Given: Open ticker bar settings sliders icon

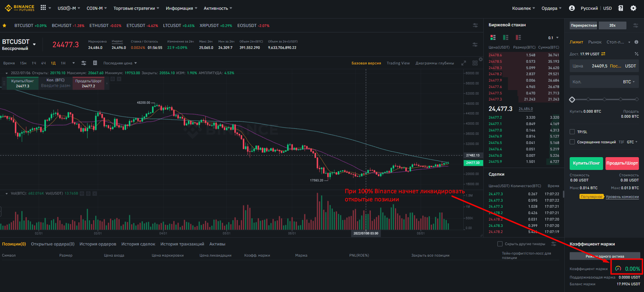Looking at the screenshot, I should coord(475,25).
